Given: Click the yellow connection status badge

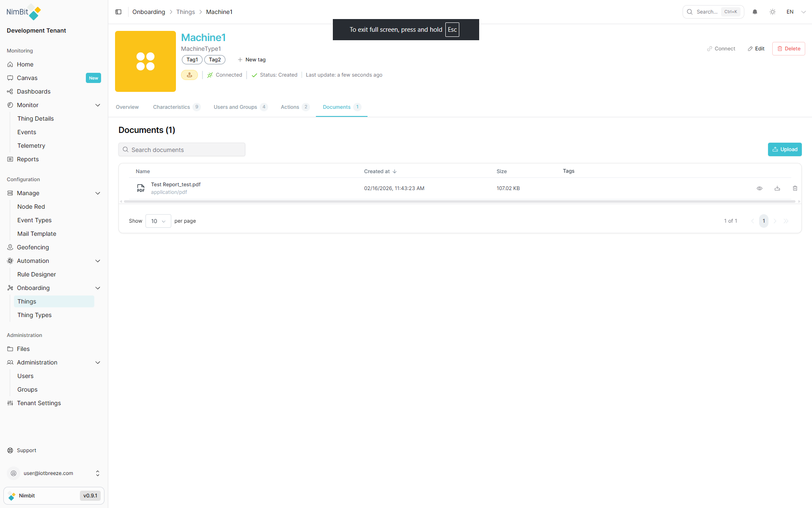Looking at the screenshot, I should click(x=189, y=75).
